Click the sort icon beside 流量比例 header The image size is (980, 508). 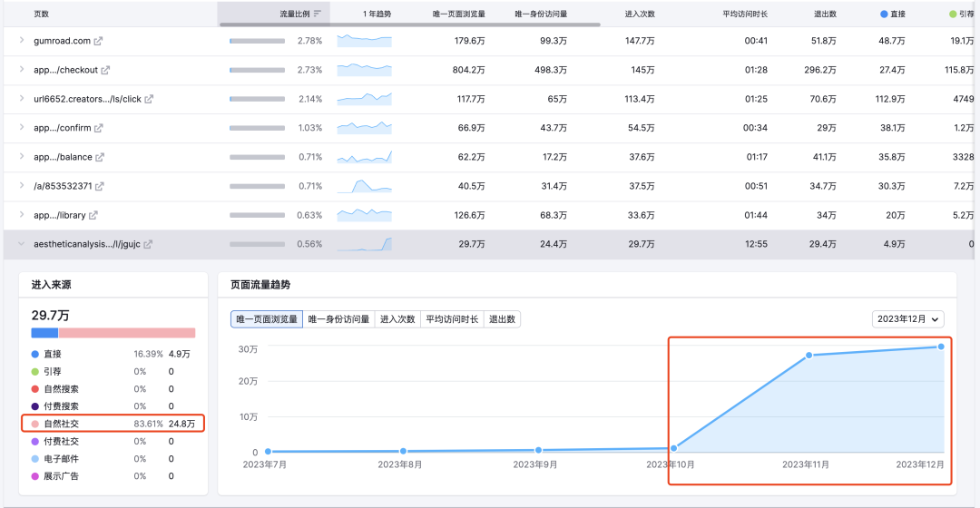coord(317,14)
